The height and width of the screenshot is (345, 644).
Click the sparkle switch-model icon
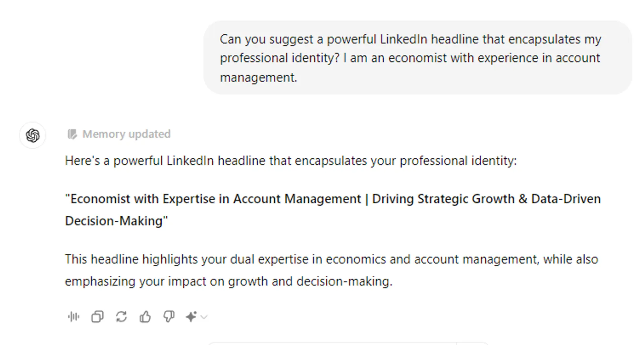tap(191, 317)
